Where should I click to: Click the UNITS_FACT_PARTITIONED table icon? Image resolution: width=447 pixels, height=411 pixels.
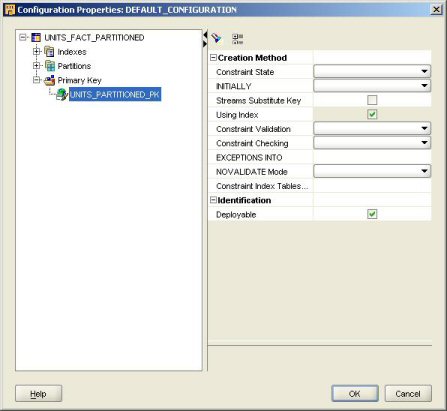point(36,37)
